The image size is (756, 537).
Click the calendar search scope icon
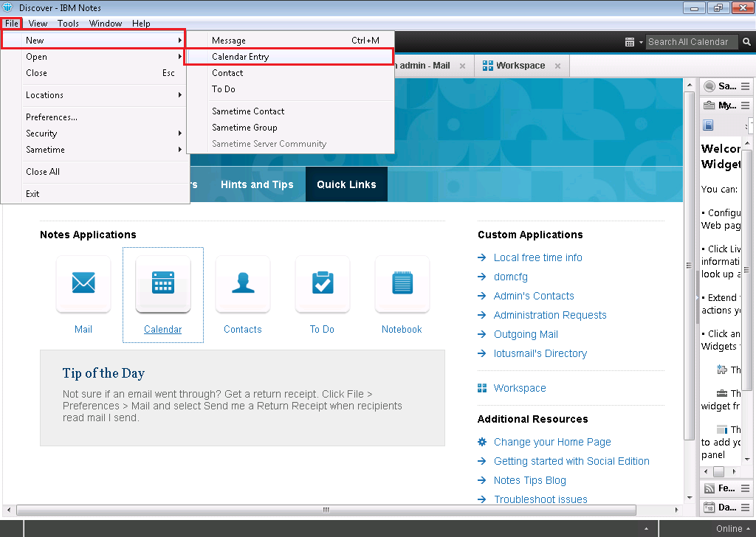[x=630, y=42]
